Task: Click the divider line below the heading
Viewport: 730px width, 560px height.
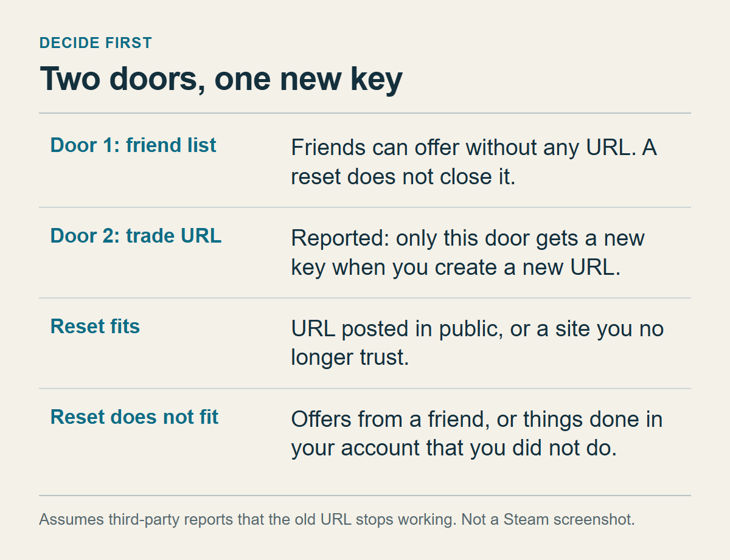Action: (365, 113)
